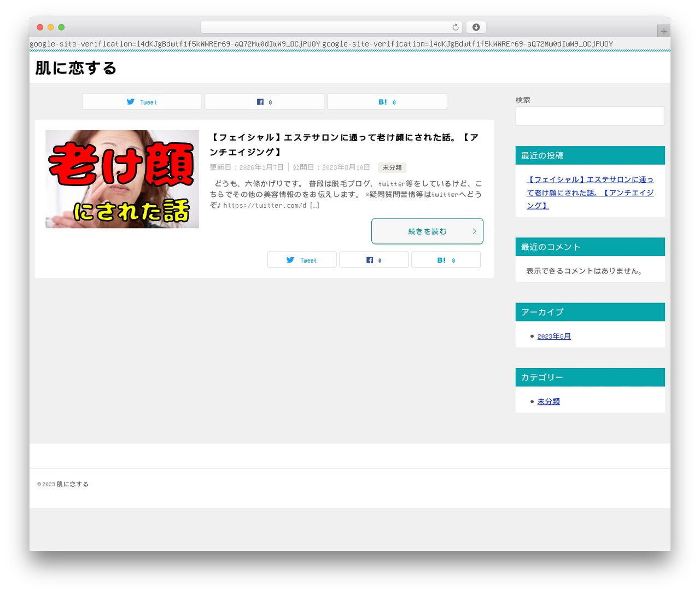Click the post excerpt paragraph

point(346,194)
